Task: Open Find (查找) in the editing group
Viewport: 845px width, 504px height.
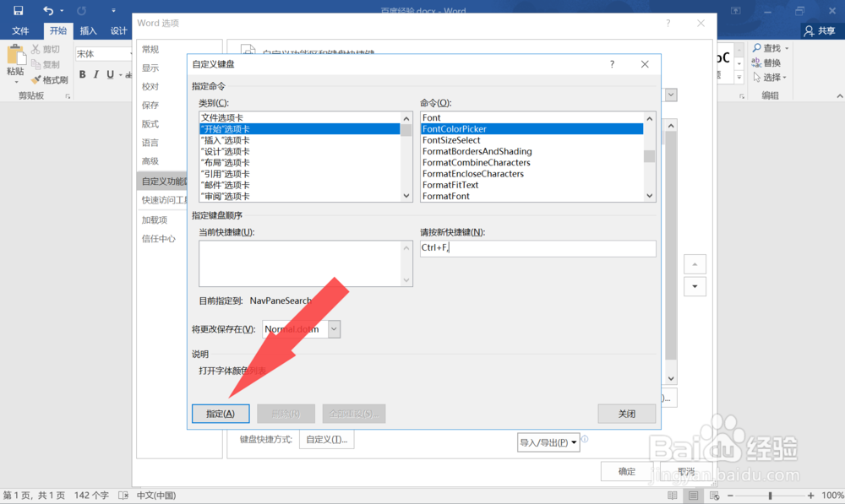Action: tap(770, 48)
